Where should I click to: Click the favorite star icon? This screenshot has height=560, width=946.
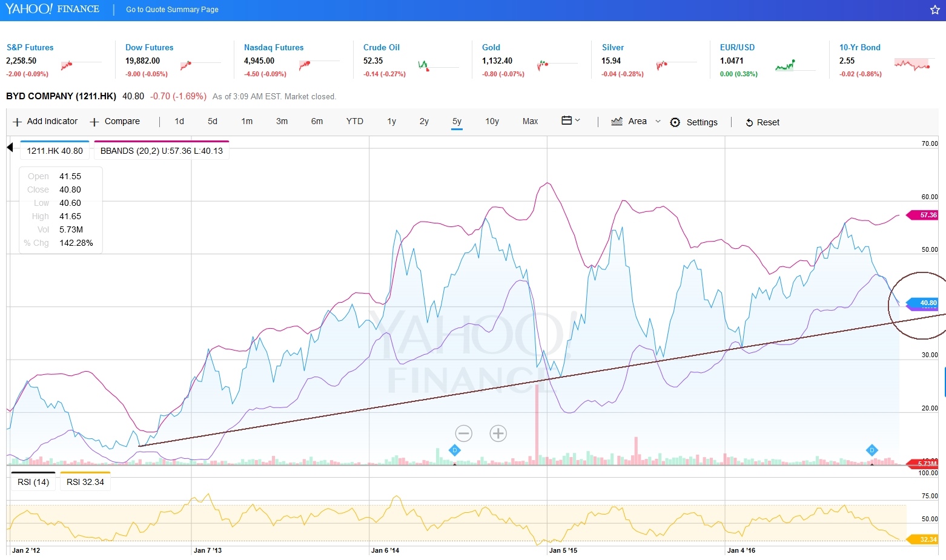click(x=934, y=10)
